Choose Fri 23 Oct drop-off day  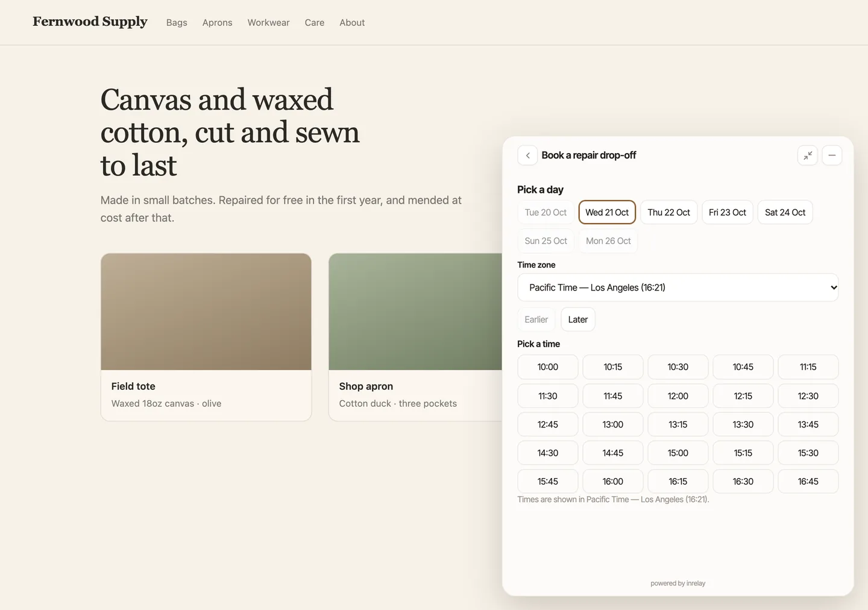728,212
